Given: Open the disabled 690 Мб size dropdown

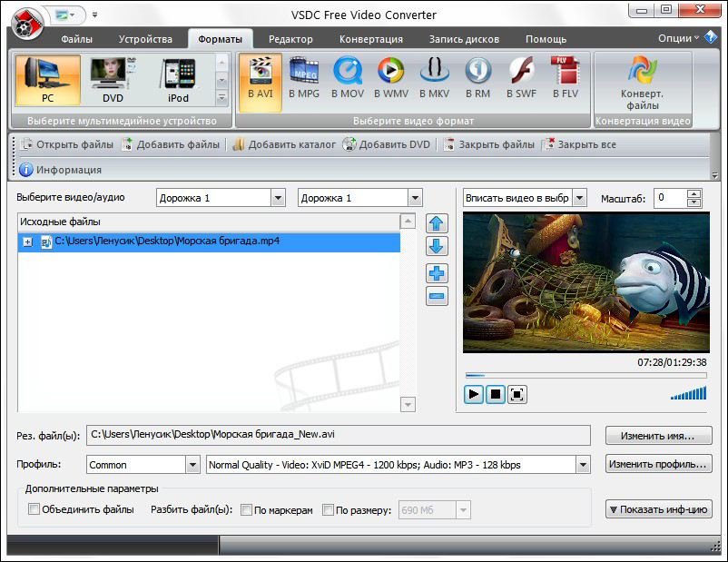Looking at the screenshot, I should pyautogui.click(x=463, y=510).
